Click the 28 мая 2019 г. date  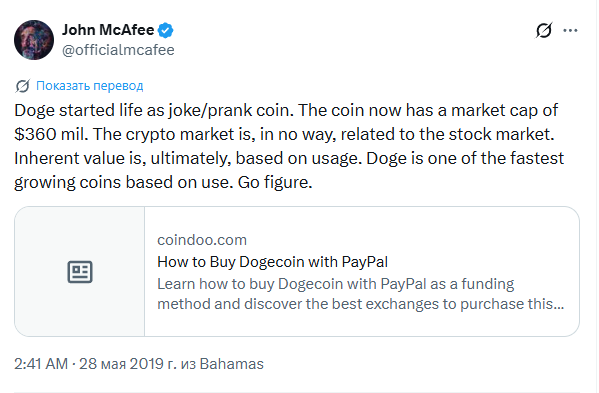[x=128, y=364]
